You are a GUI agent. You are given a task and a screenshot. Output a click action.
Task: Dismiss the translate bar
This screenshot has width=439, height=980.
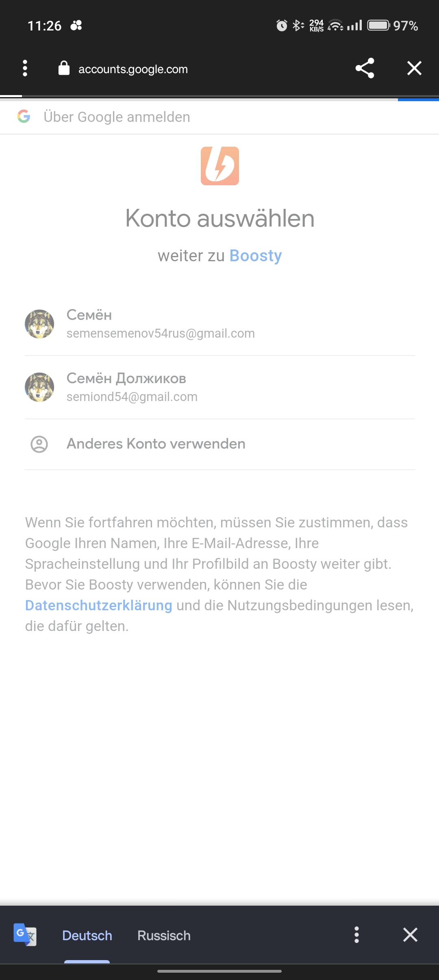(x=410, y=934)
